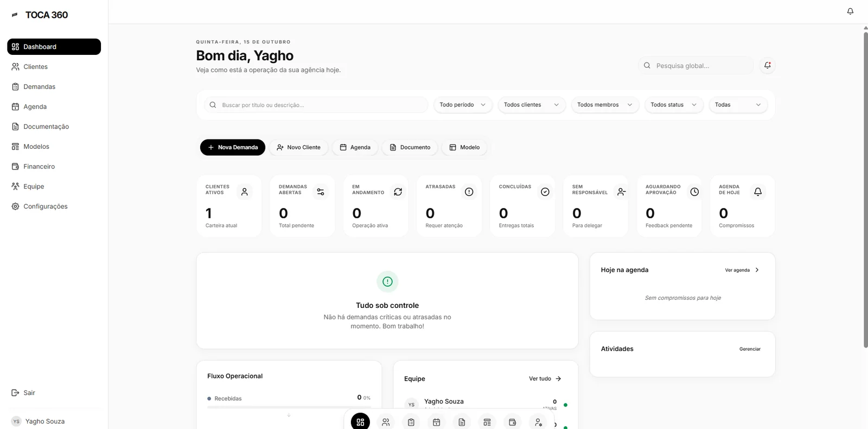
Task: Click the Buscar por título ou descrição field
Action: click(x=316, y=105)
